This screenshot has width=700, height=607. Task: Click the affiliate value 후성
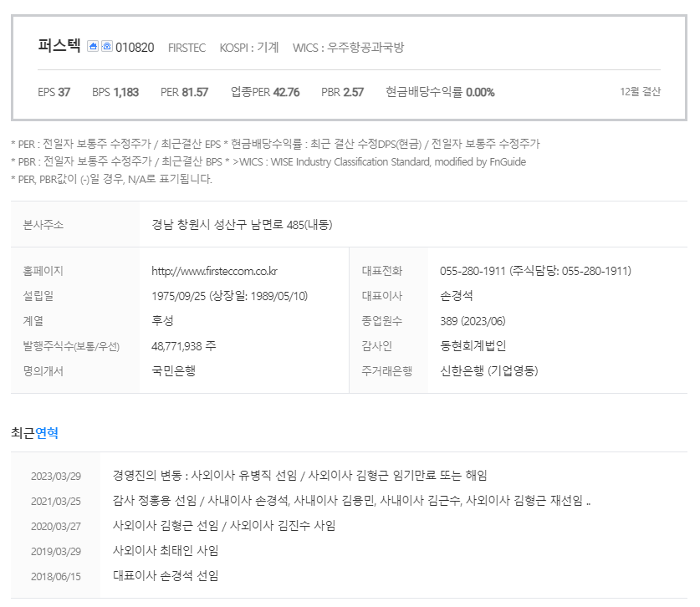[162, 321]
